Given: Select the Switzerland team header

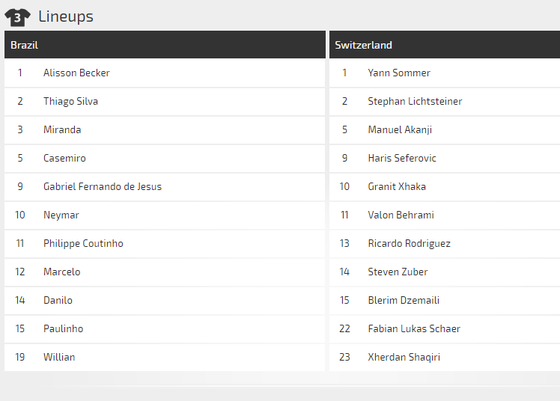Looking at the screenshot, I should point(445,45).
